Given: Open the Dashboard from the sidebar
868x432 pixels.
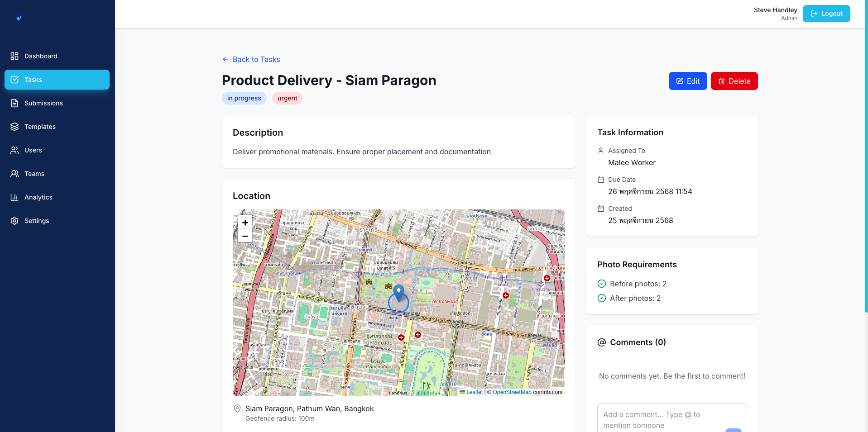Looking at the screenshot, I should pyautogui.click(x=41, y=56).
